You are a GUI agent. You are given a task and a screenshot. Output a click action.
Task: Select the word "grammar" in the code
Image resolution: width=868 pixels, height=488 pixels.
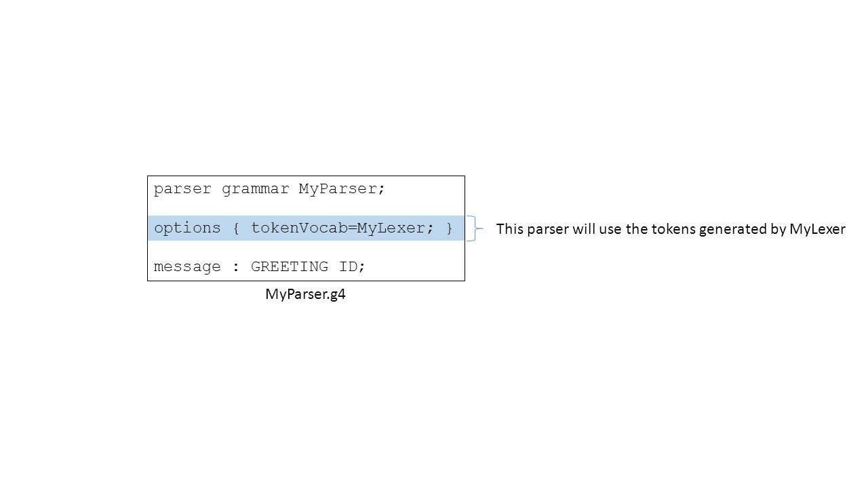pos(255,189)
